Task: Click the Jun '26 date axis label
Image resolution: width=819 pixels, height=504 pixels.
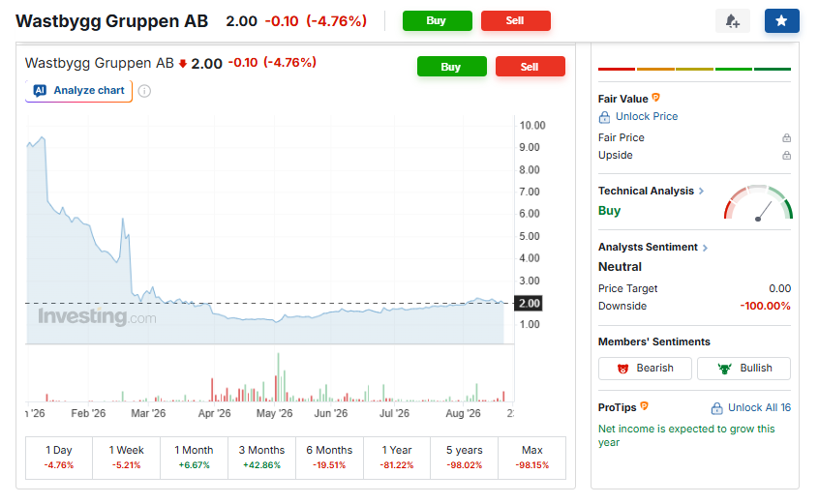Action: coord(331,413)
